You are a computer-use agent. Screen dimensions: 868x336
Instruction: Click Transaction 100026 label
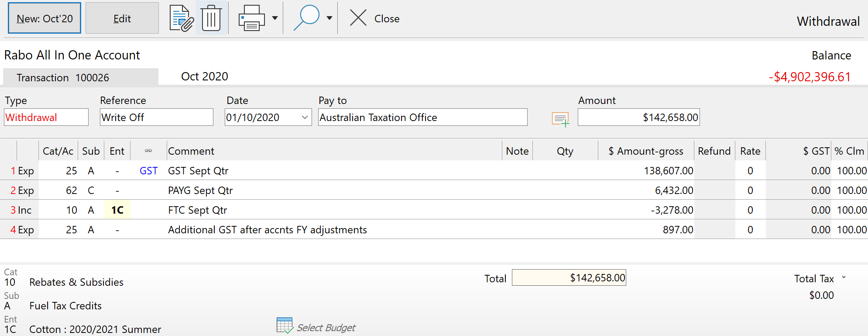(x=63, y=78)
